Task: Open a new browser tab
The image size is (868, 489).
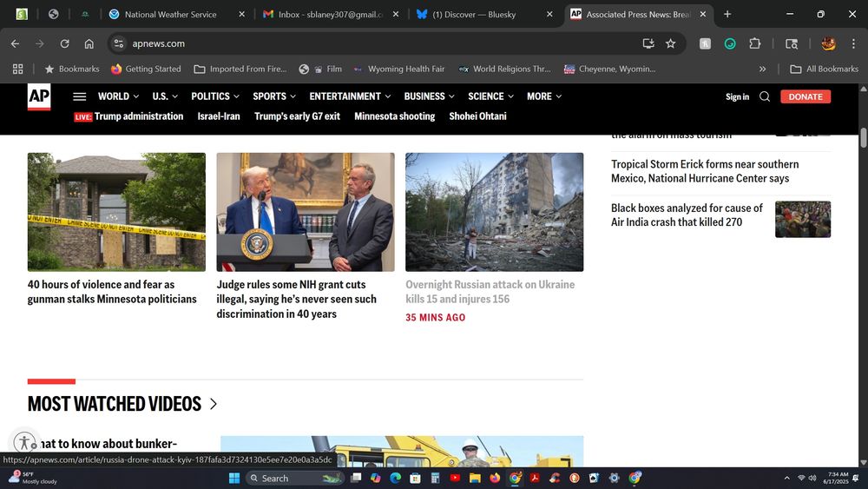Action: coord(727,15)
